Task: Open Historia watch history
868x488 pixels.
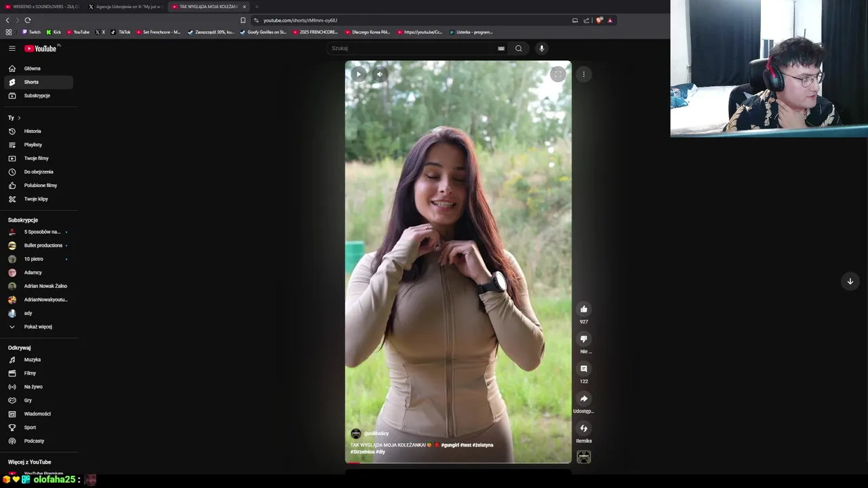Action: pyautogui.click(x=38, y=131)
